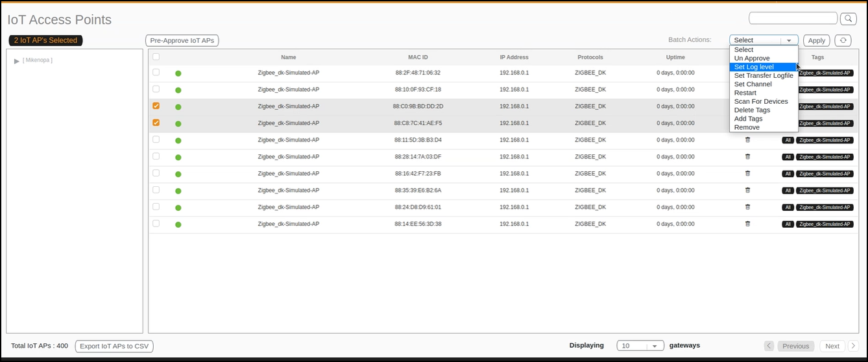Click the Next page button
868x362 pixels.
pyautogui.click(x=832, y=346)
